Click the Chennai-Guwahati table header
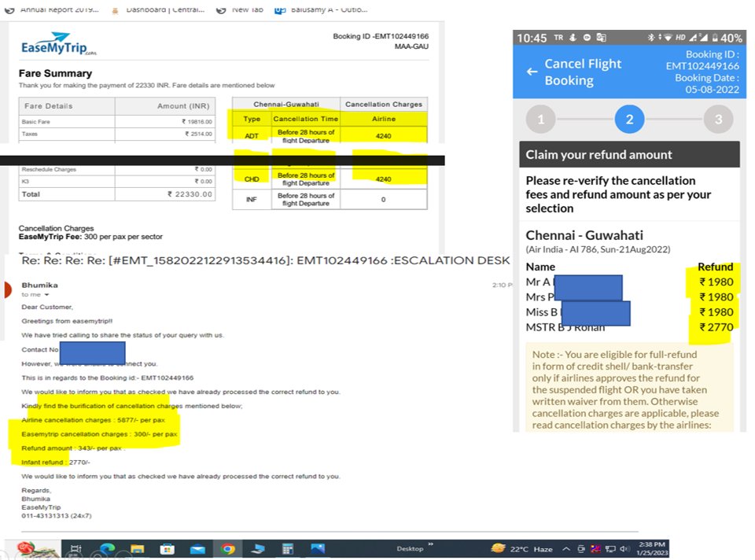The height and width of the screenshot is (560, 755). coord(286,104)
